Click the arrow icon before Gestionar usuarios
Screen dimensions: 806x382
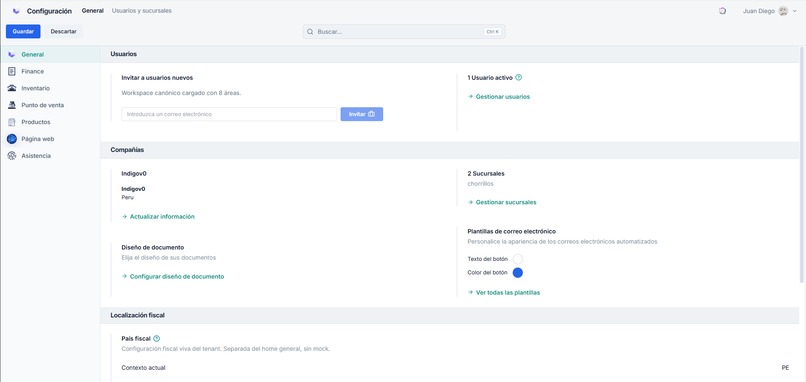[470, 97]
